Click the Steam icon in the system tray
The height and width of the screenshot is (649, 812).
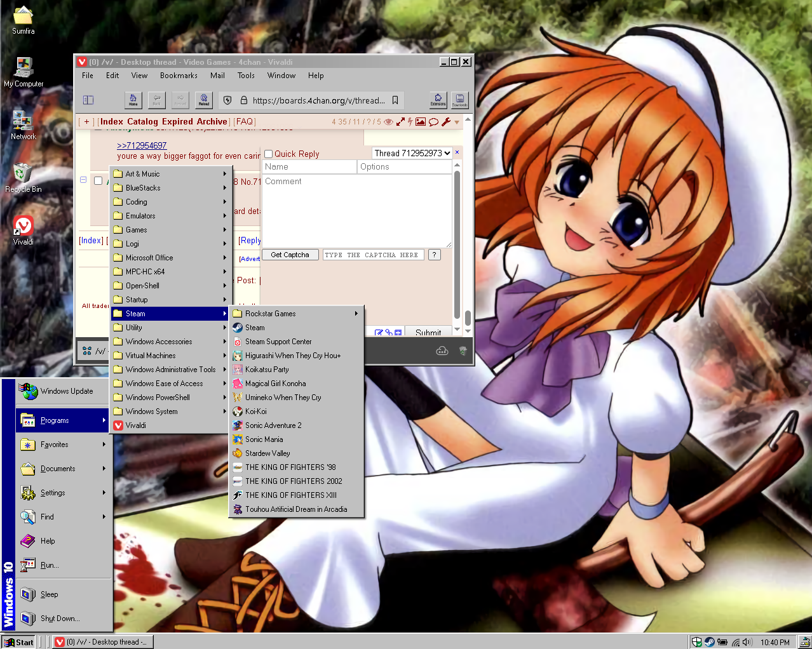(x=710, y=642)
